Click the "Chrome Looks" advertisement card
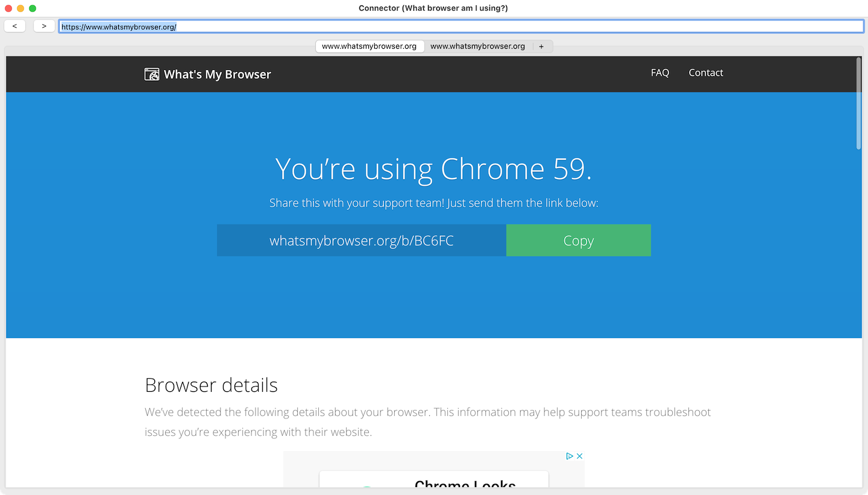868x495 pixels. 434,479
